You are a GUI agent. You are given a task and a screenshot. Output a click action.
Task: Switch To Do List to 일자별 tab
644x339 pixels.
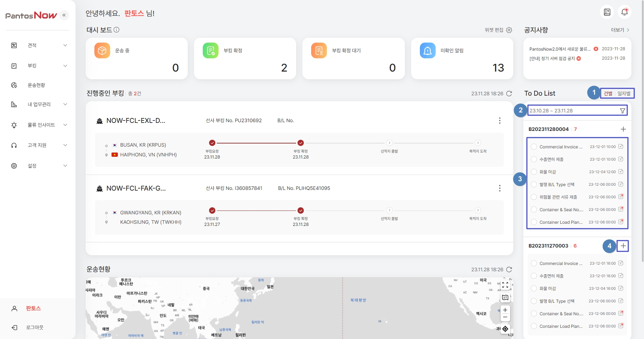pyautogui.click(x=624, y=94)
